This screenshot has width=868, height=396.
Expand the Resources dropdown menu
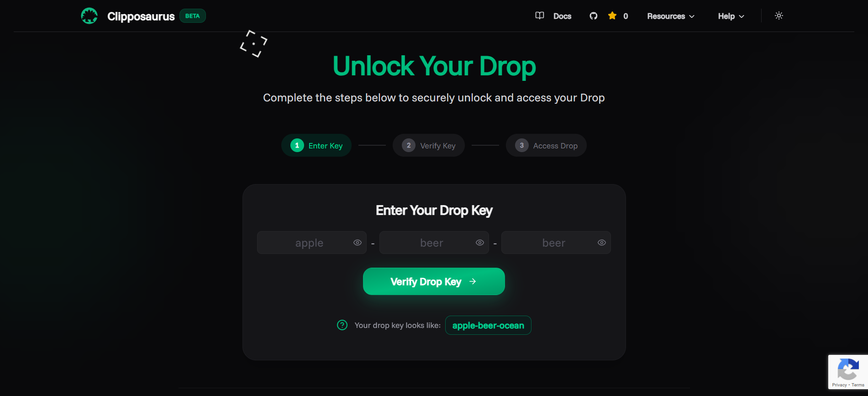pos(671,16)
